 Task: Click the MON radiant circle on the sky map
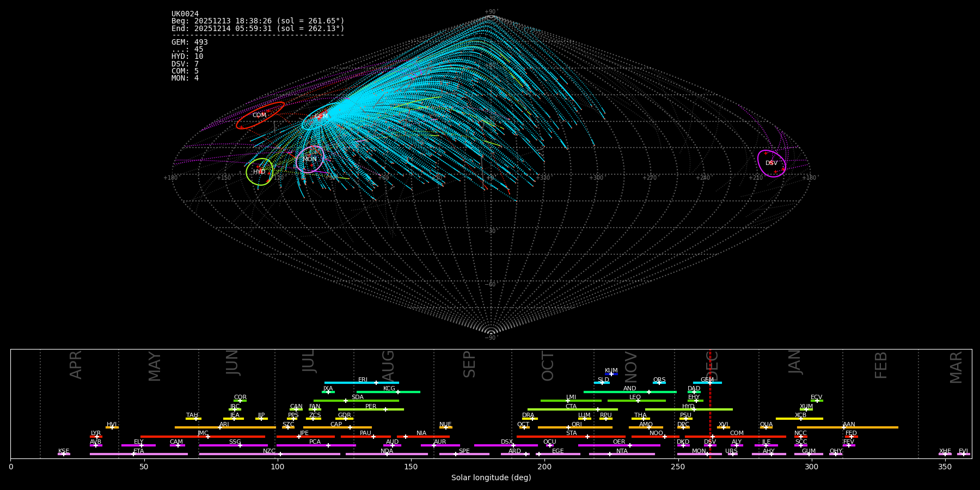(310, 159)
